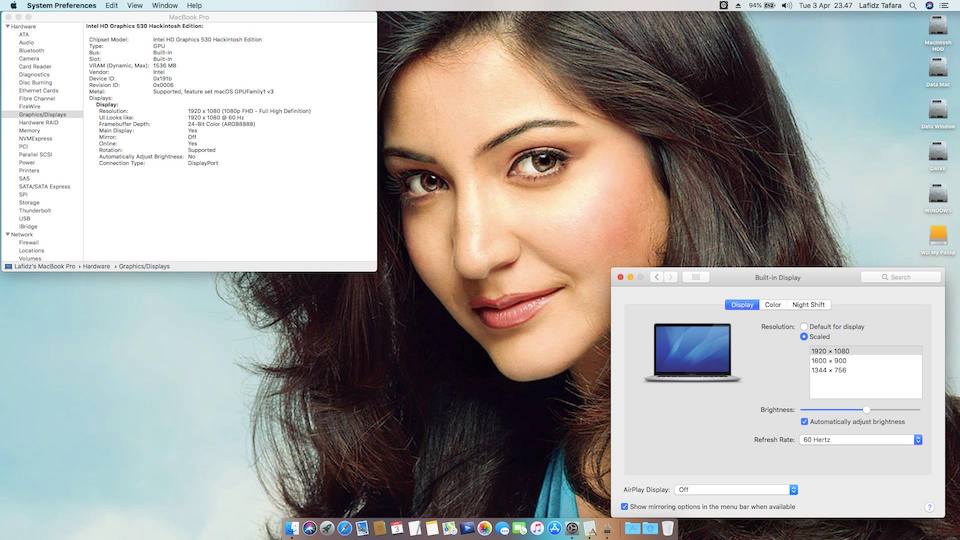The width and height of the screenshot is (960, 540).
Task: Open Notification Center from the menu bar
Action: click(944, 5)
